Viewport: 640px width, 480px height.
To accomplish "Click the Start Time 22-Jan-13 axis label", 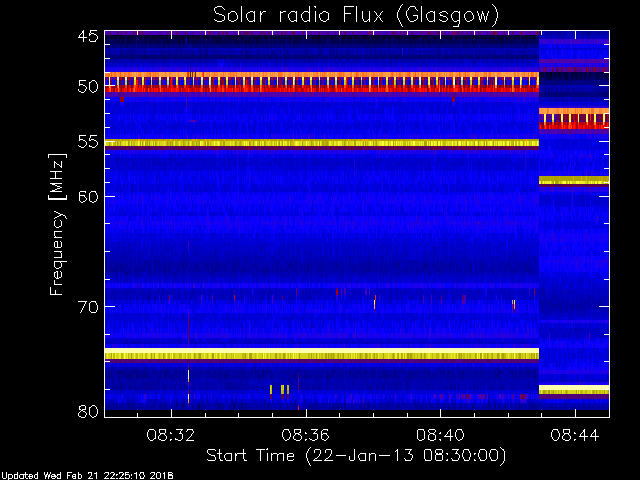I will point(356,455).
